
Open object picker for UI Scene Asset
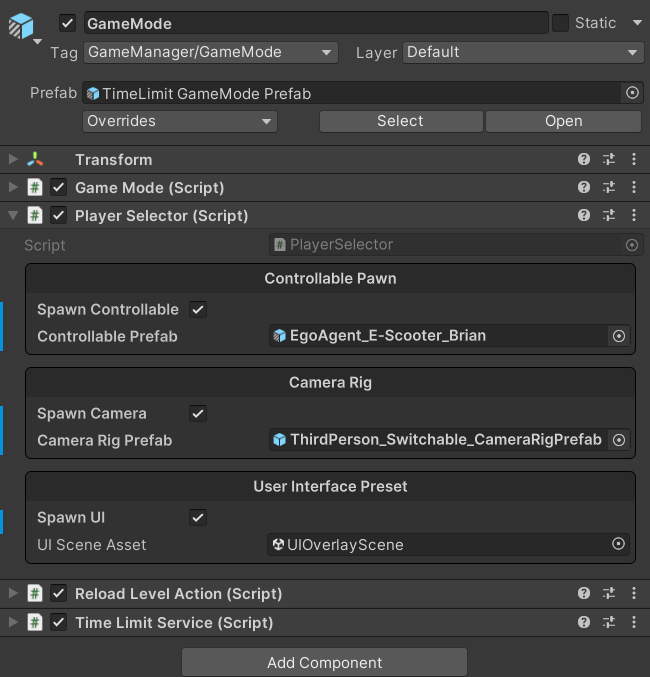click(x=618, y=544)
